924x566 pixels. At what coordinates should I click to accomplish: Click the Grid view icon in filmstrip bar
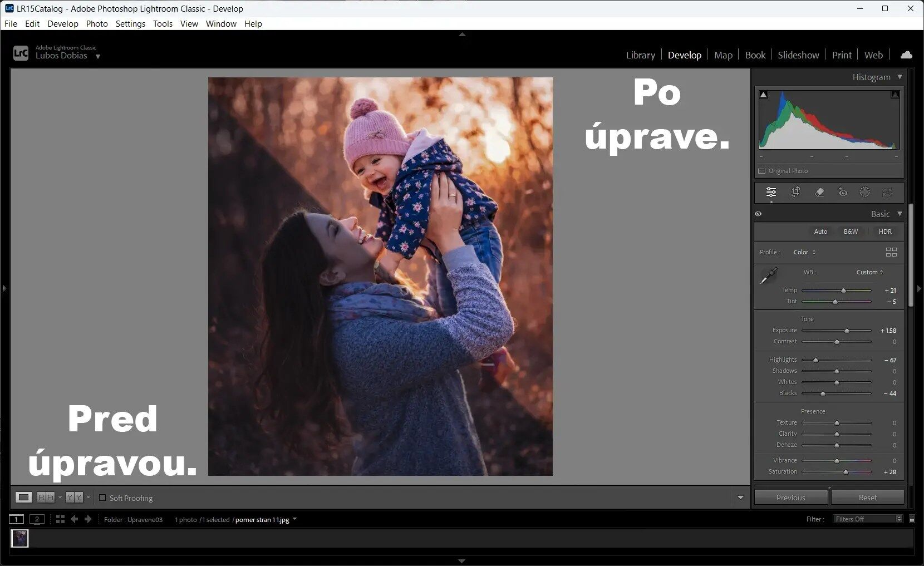[x=60, y=519]
